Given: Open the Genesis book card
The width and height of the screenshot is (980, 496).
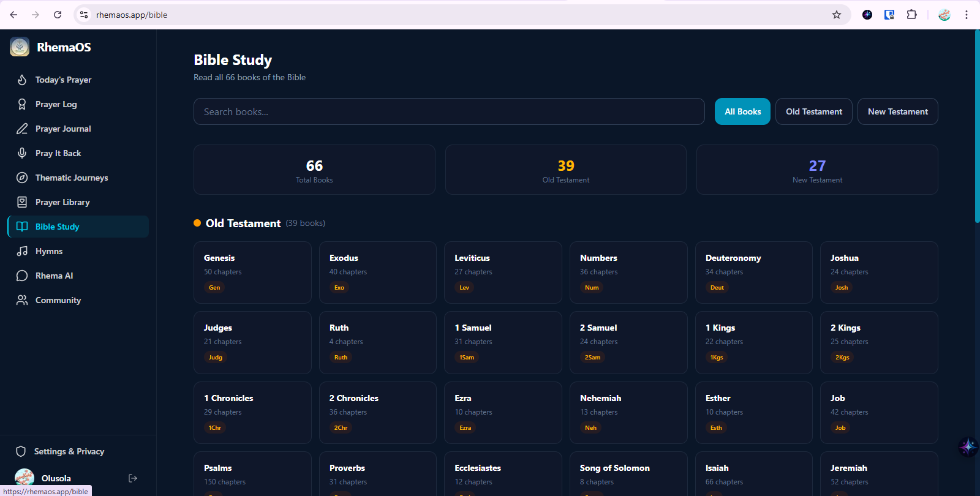Looking at the screenshot, I should coord(252,272).
